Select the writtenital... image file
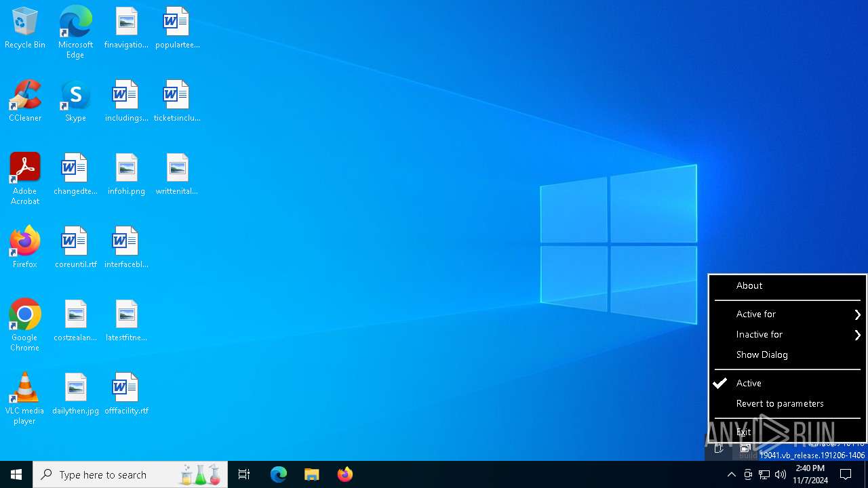 click(177, 175)
